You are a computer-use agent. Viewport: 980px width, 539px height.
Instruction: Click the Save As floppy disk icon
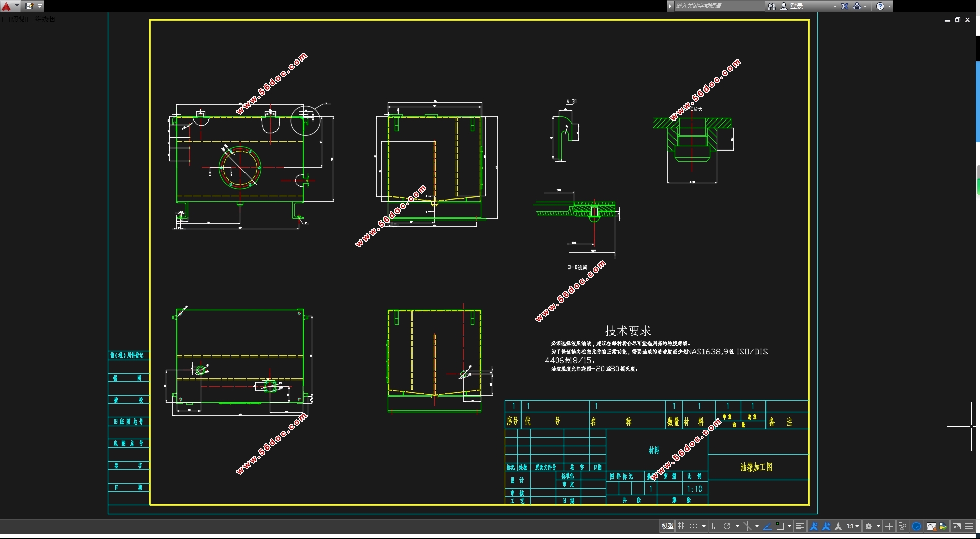tap(29, 6)
